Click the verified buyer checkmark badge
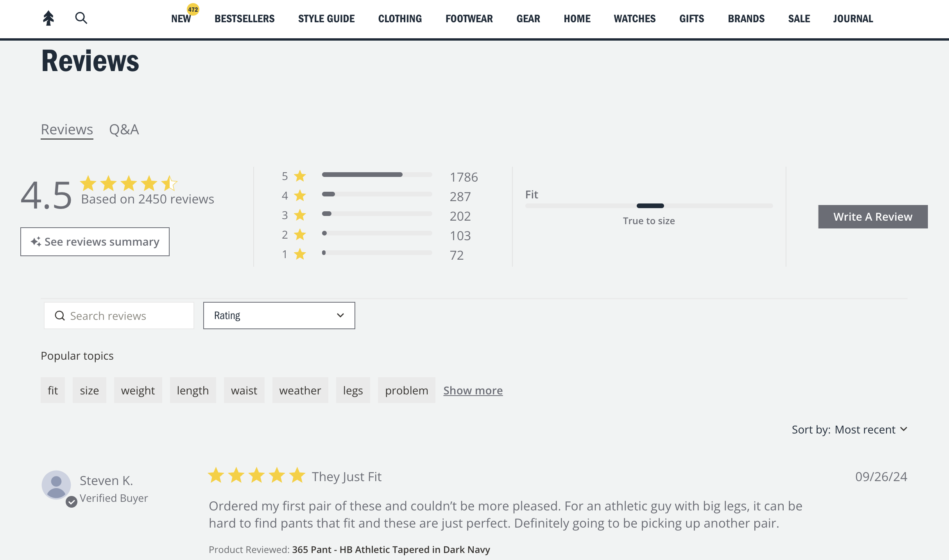 point(72,502)
